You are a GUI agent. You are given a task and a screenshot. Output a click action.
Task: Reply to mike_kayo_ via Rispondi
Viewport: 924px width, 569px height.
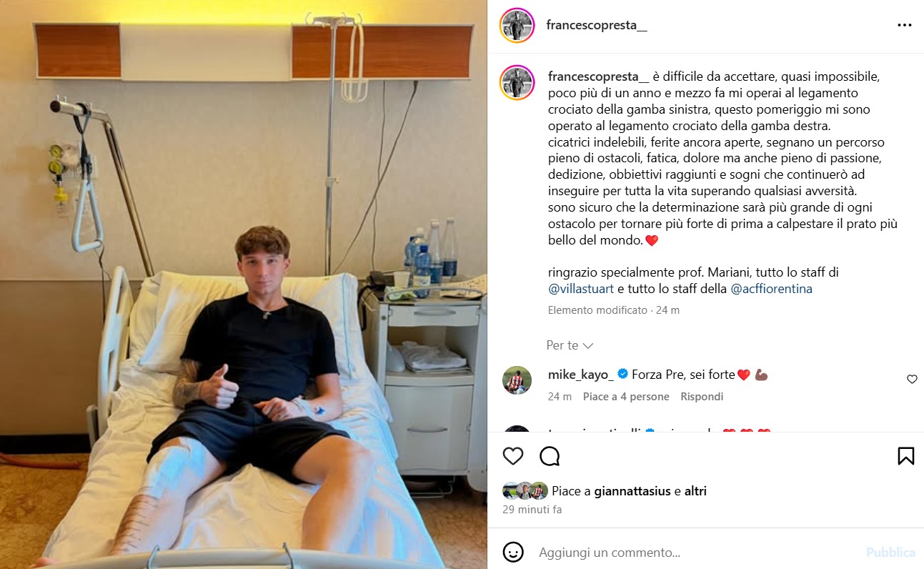click(x=702, y=397)
